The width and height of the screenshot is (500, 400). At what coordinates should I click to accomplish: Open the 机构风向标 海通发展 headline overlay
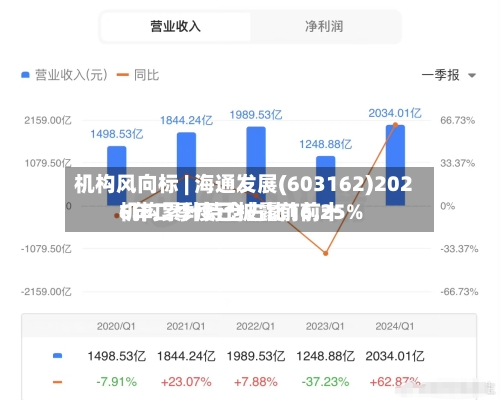tap(249, 199)
